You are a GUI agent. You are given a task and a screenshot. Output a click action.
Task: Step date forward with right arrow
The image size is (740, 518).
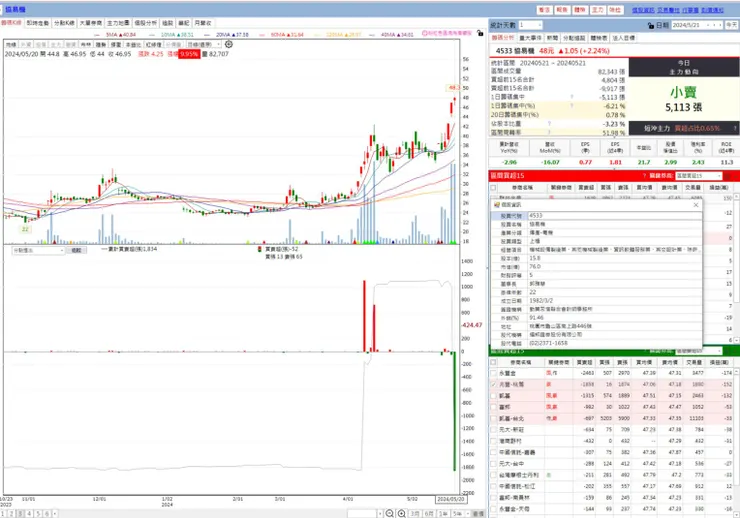click(720, 25)
